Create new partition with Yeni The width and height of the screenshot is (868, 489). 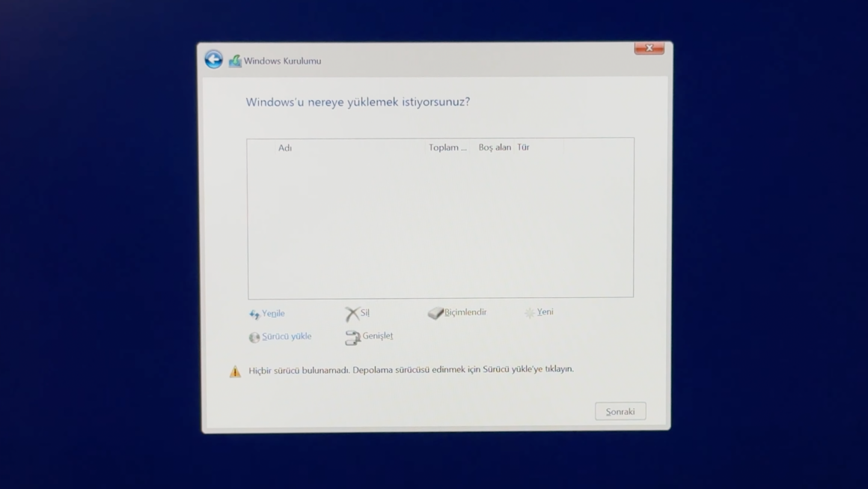pyautogui.click(x=545, y=312)
